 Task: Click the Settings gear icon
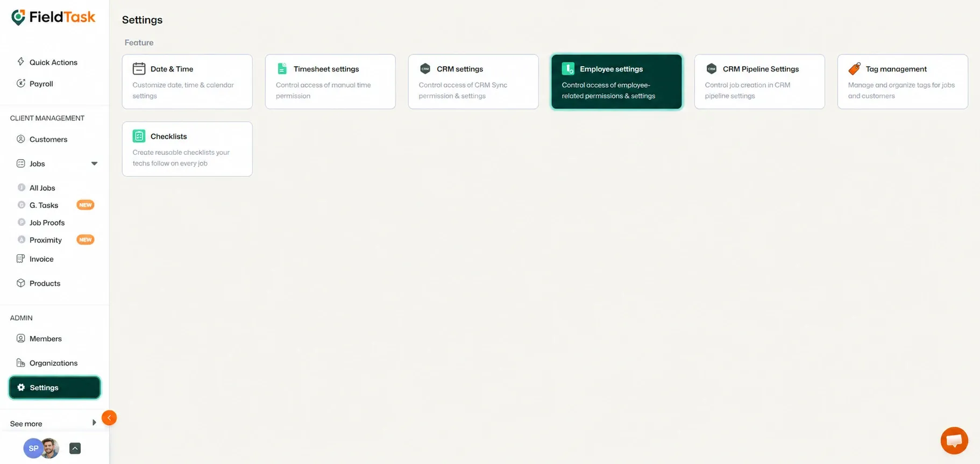click(x=21, y=387)
